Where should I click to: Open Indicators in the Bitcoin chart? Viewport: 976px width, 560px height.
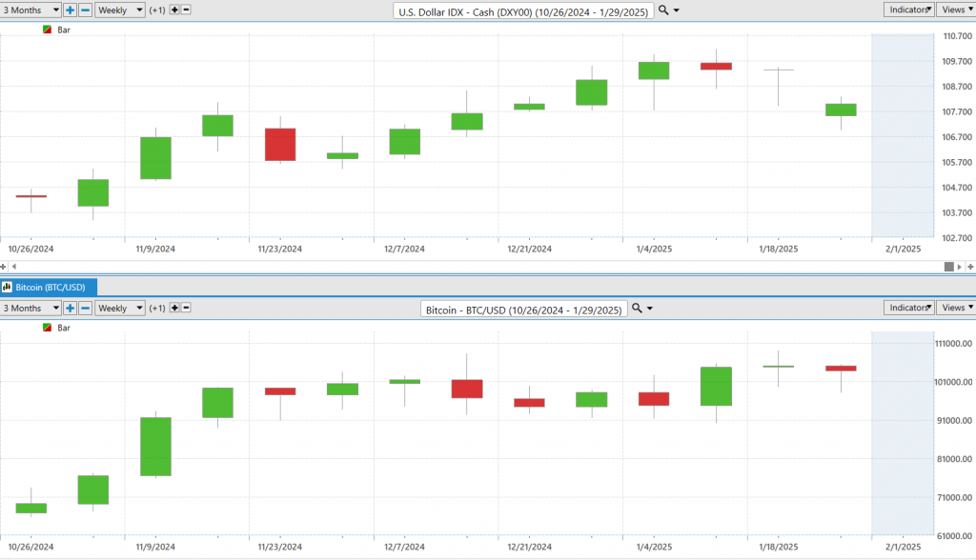click(908, 309)
